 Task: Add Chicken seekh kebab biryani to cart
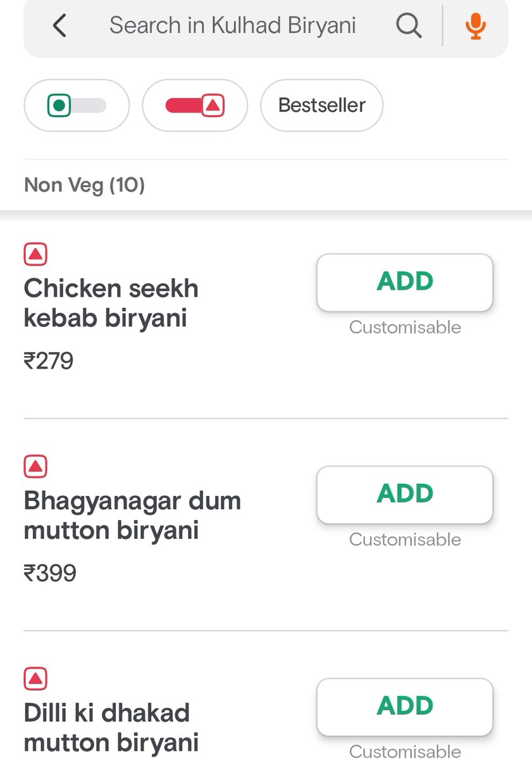click(405, 282)
